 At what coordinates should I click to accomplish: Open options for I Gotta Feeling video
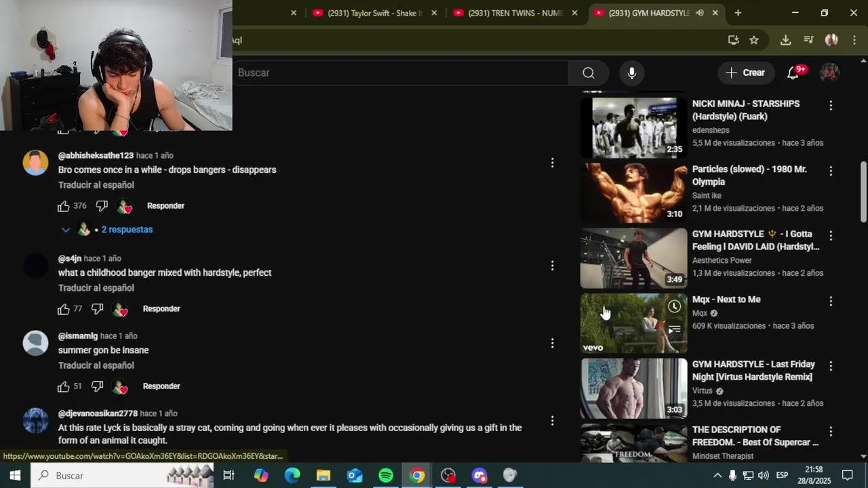point(831,236)
